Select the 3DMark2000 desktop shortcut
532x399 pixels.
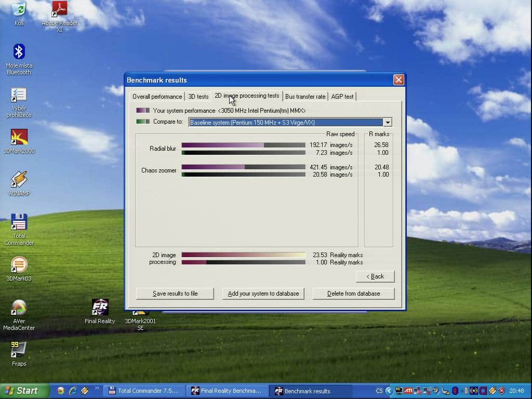click(x=19, y=141)
